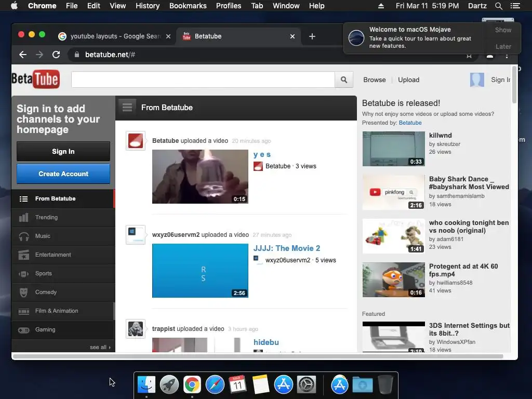Open the Profiles menu
Screen dimensions: 532x399
click(229, 6)
